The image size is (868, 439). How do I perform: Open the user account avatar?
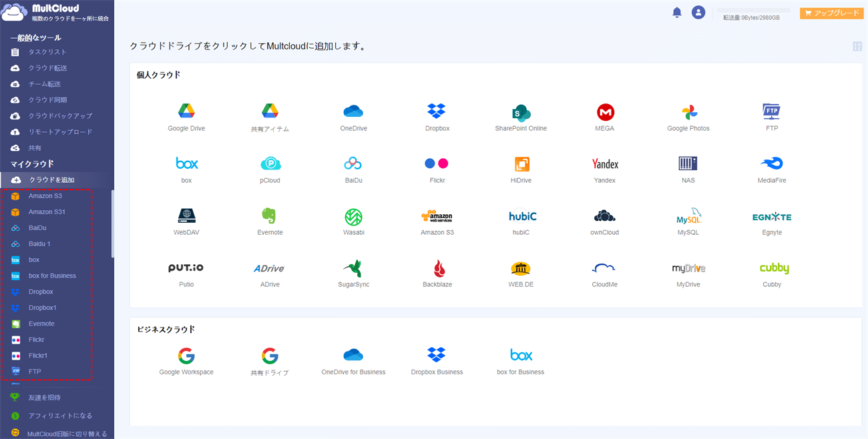pos(698,12)
